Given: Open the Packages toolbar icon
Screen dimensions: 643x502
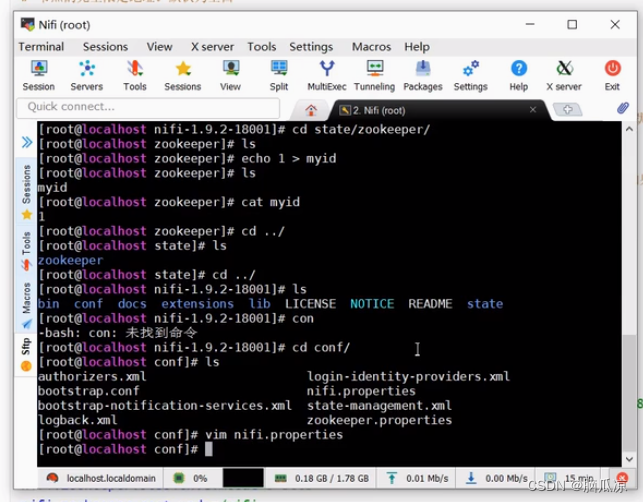Looking at the screenshot, I should click(423, 76).
